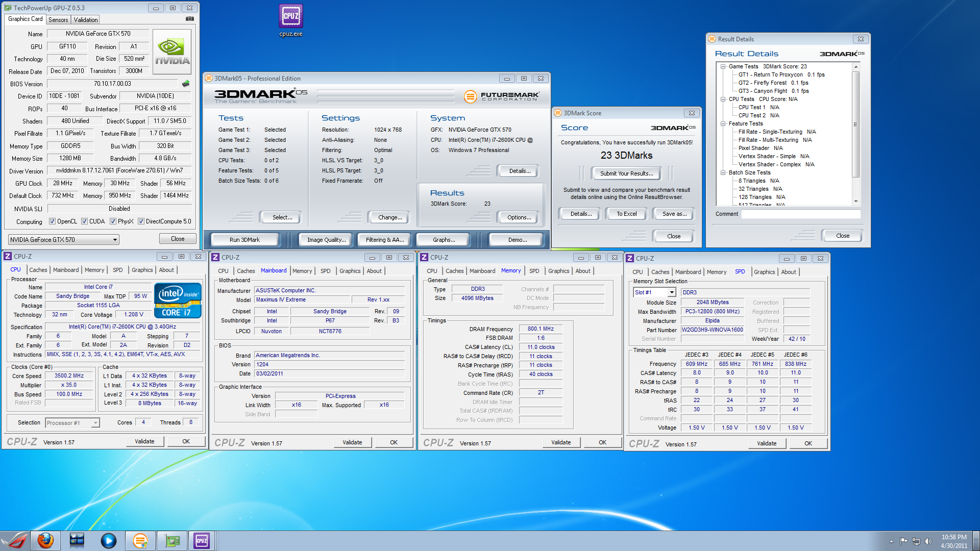Click the ROG start button
The image size is (980, 551).
[14, 540]
